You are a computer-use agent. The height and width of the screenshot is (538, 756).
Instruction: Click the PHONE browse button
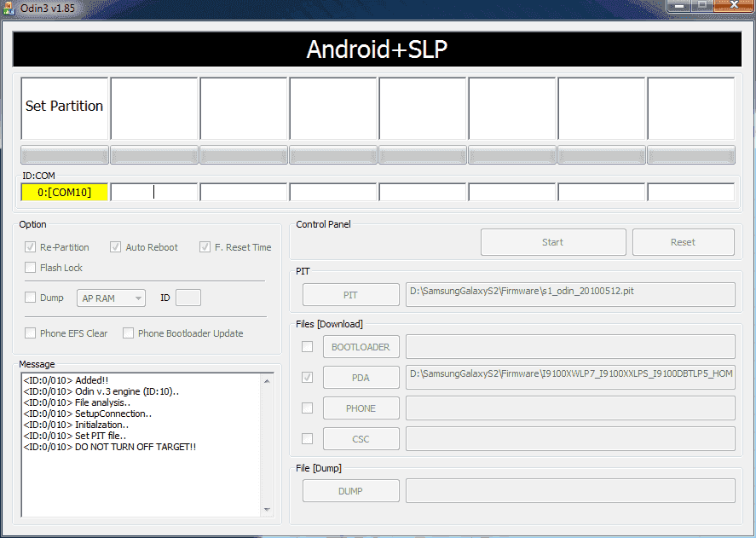pyautogui.click(x=361, y=408)
